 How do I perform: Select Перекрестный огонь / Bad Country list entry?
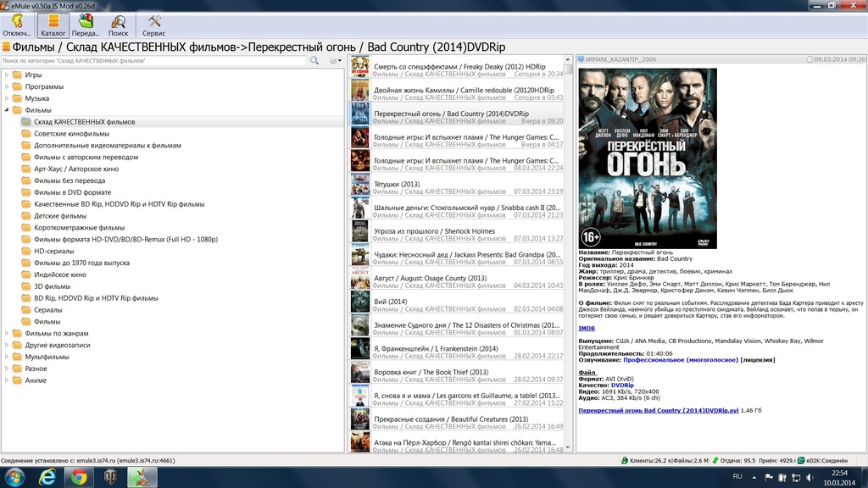point(457,114)
